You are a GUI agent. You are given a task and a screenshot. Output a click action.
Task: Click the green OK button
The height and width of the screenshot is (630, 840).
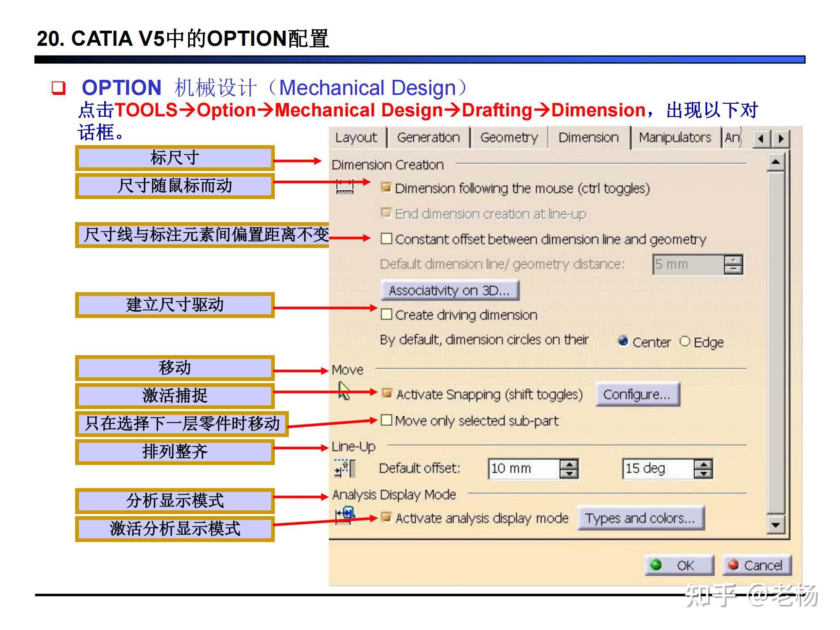click(x=679, y=565)
